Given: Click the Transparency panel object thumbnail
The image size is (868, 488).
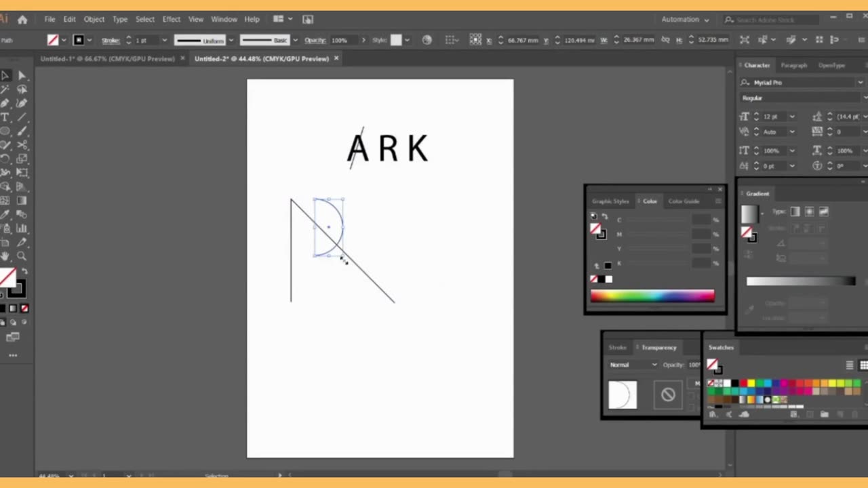Looking at the screenshot, I should [623, 394].
